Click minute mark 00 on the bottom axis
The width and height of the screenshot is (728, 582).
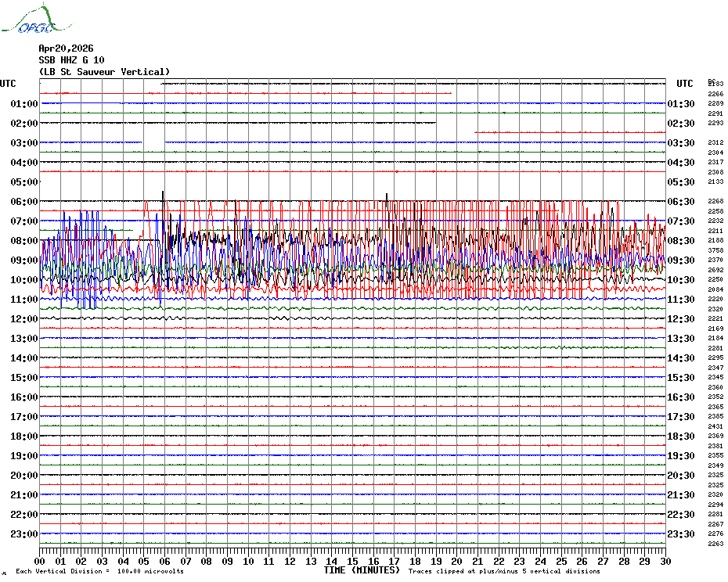click(41, 561)
